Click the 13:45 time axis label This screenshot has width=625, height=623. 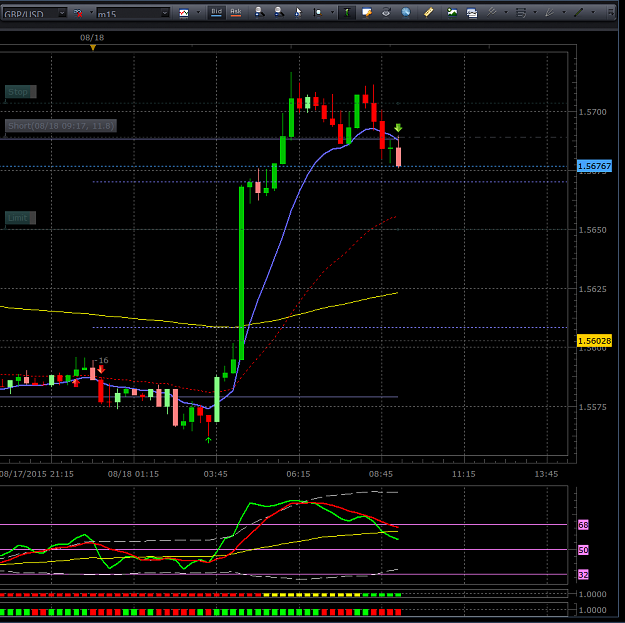[x=546, y=474]
